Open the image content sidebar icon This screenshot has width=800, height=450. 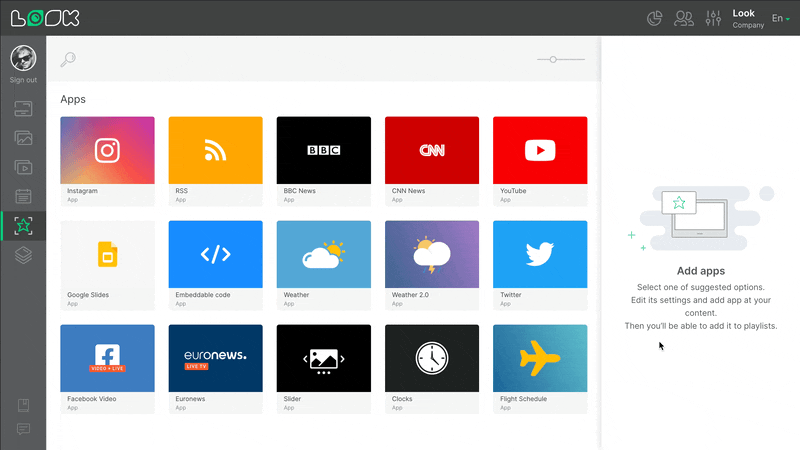coord(23,138)
